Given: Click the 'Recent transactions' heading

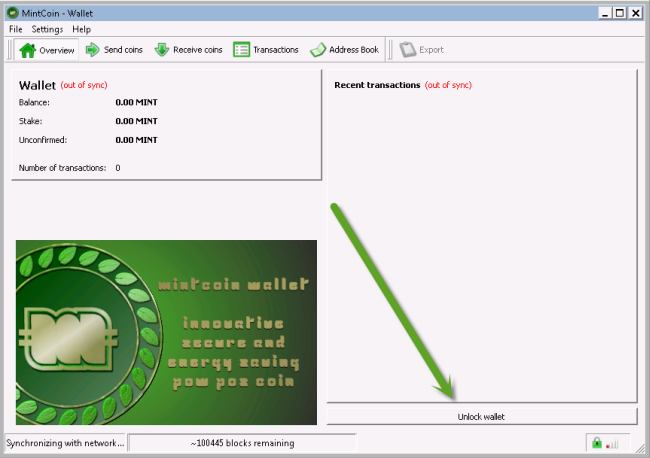Looking at the screenshot, I should [x=377, y=85].
